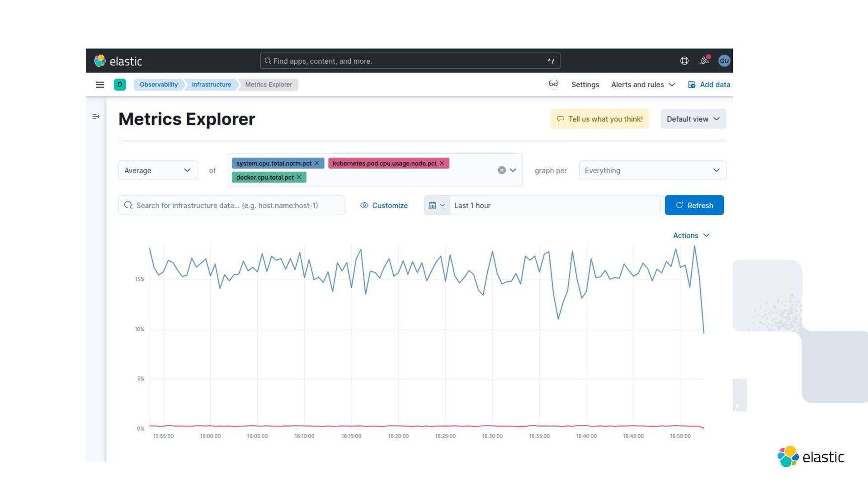Click the Metrics Explorer page title
This screenshot has width=868, height=488.
pyautogui.click(x=187, y=119)
